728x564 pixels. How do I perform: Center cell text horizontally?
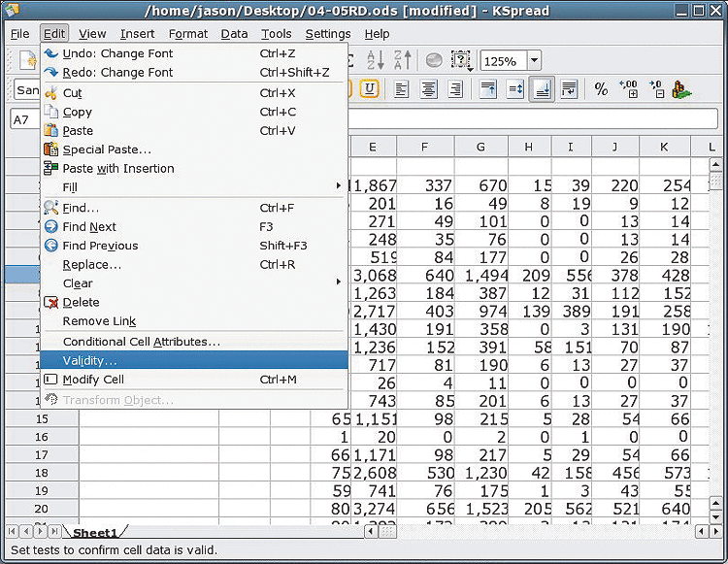coord(428,89)
